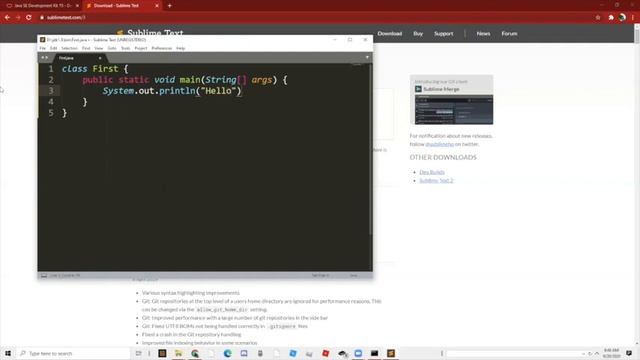Open Sublime Text icon in the taskbar
This screenshot has width=640, height=360.
pos(391,353)
